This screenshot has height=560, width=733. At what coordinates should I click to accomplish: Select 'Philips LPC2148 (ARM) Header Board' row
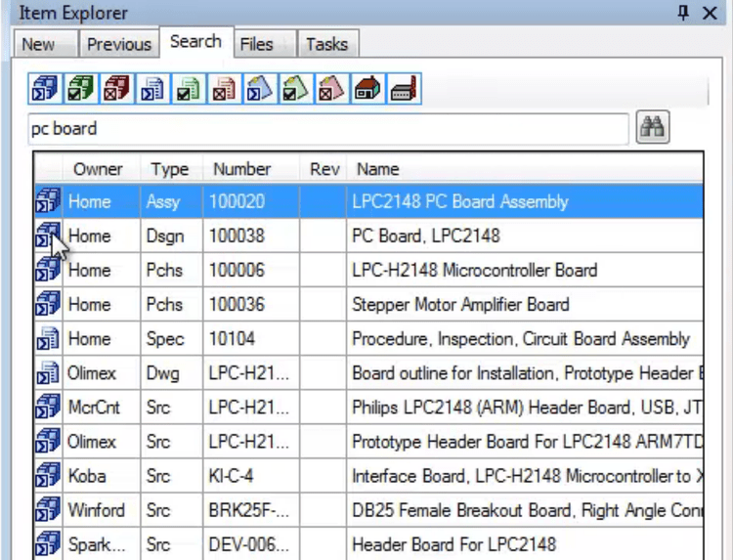click(x=368, y=408)
